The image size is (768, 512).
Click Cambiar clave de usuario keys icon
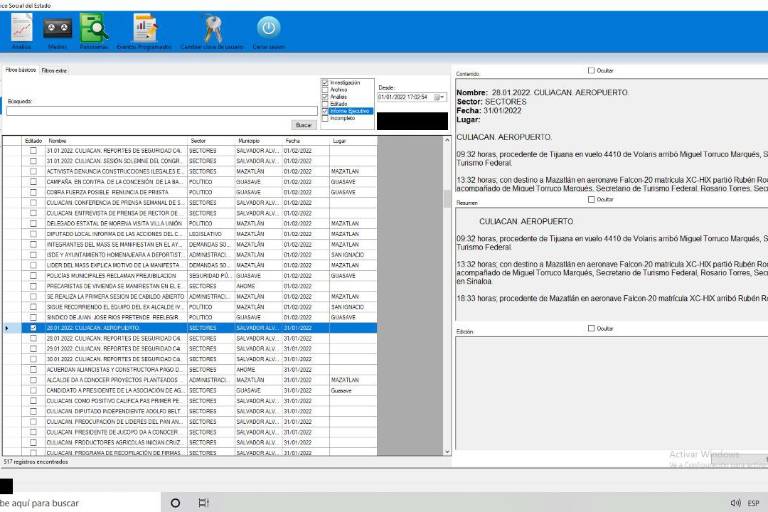click(212, 29)
